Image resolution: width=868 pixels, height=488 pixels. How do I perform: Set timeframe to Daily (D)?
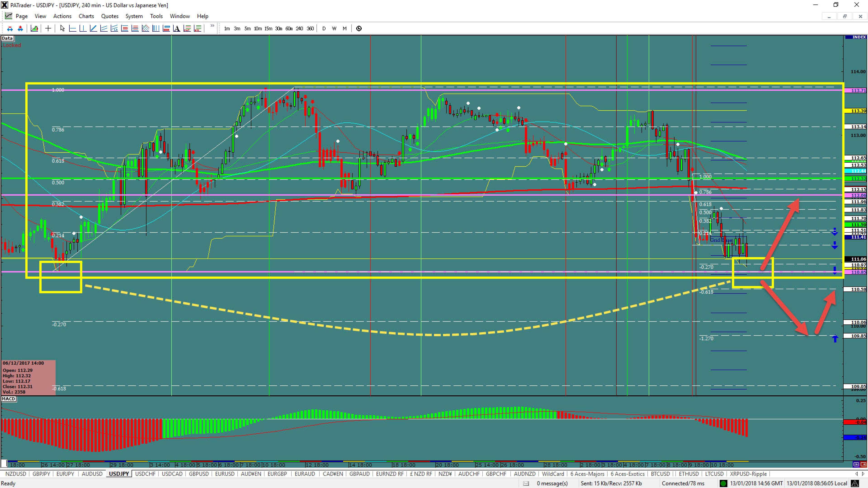tap(324, 29)
